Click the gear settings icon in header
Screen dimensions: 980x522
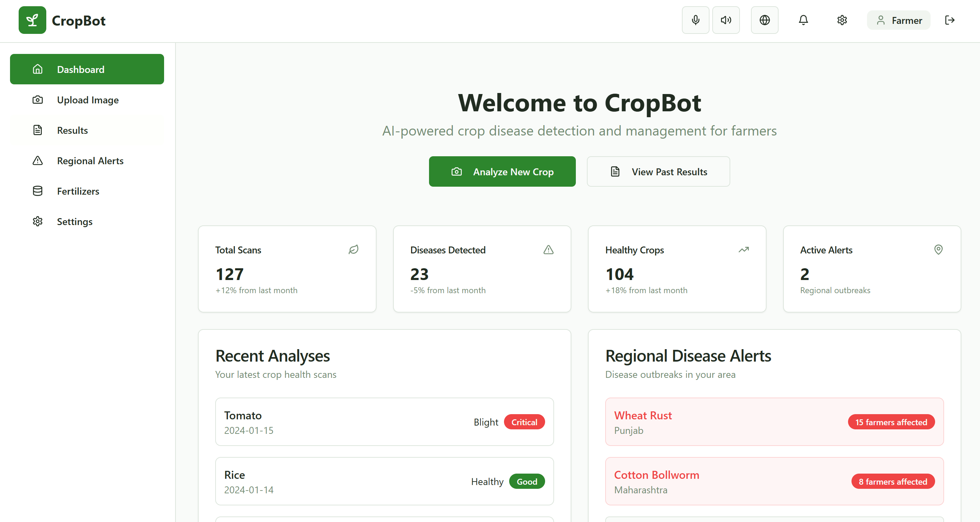[842, 20]
